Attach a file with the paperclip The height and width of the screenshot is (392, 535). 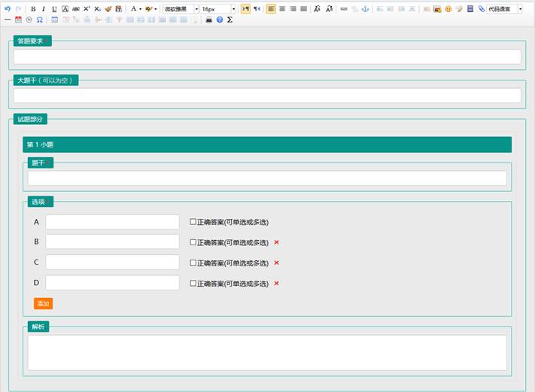(x=481, y=9)
